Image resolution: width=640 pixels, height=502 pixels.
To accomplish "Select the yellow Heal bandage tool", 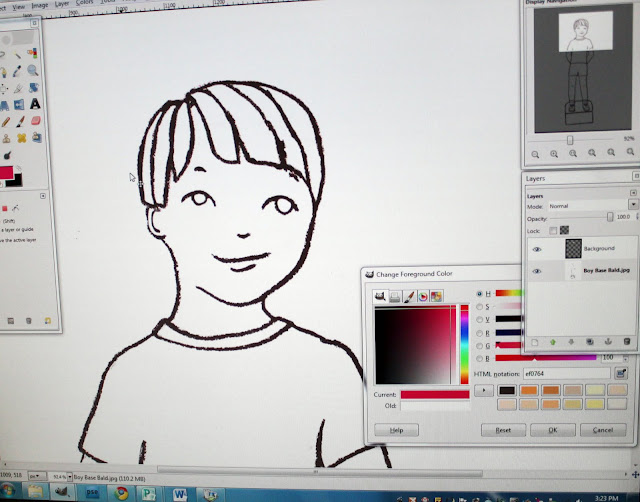I will pyautogui.click(x=22, y=138).
